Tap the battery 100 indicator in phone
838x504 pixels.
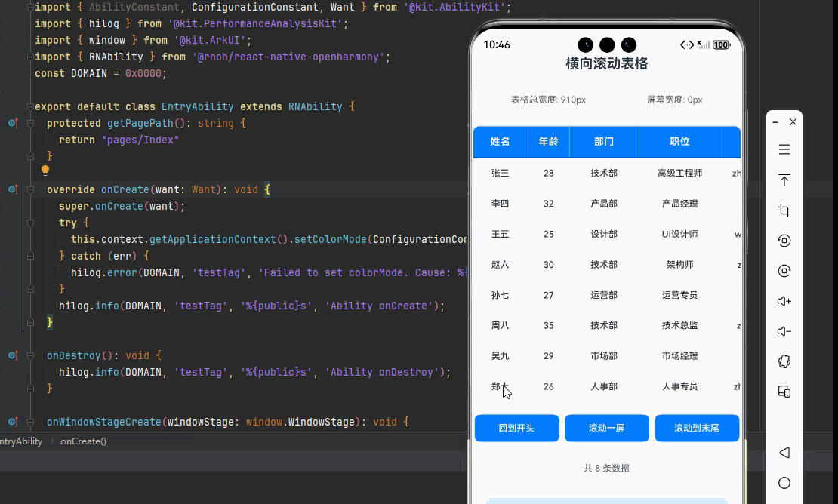pos(722,45)
